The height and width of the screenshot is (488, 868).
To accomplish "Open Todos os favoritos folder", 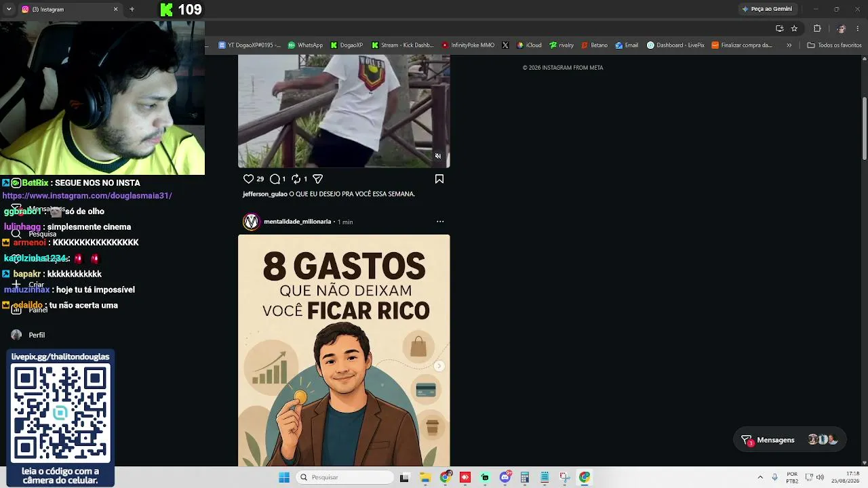I will click(x=834, y=45).
